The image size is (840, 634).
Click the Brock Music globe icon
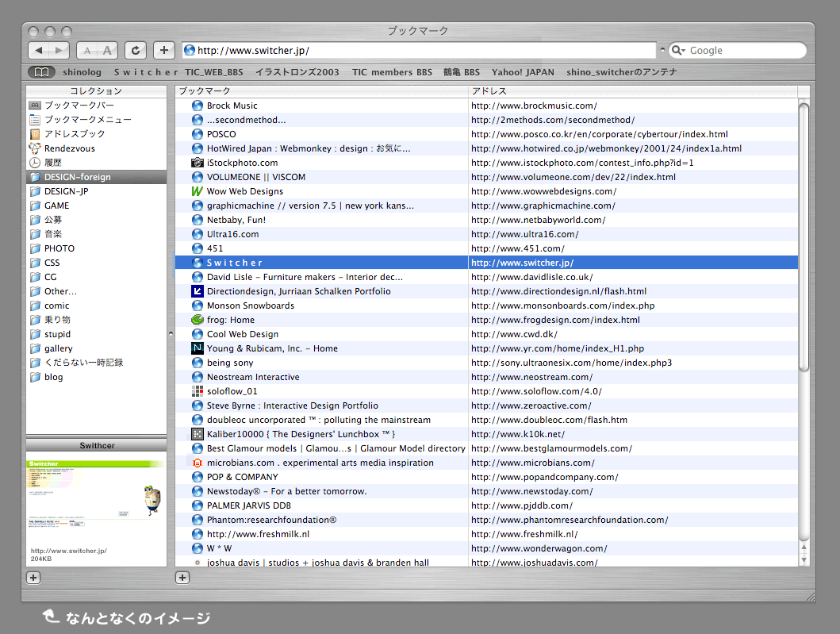pos(198,106)
